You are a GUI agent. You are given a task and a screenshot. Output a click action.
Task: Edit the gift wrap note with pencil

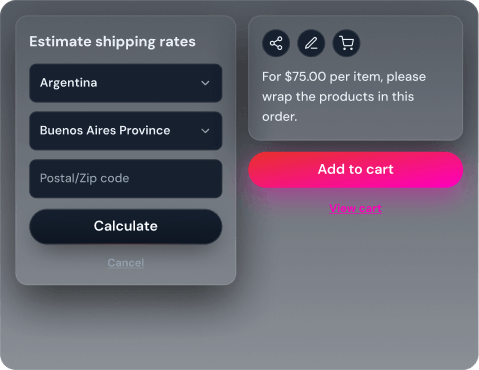coord(311,43)
